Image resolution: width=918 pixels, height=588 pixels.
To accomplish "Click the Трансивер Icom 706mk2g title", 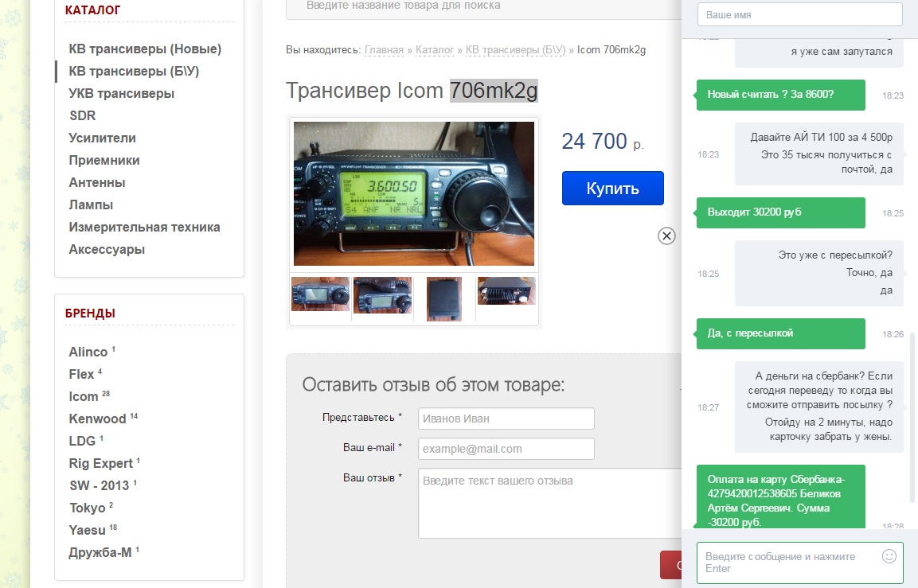I will 412,91.
